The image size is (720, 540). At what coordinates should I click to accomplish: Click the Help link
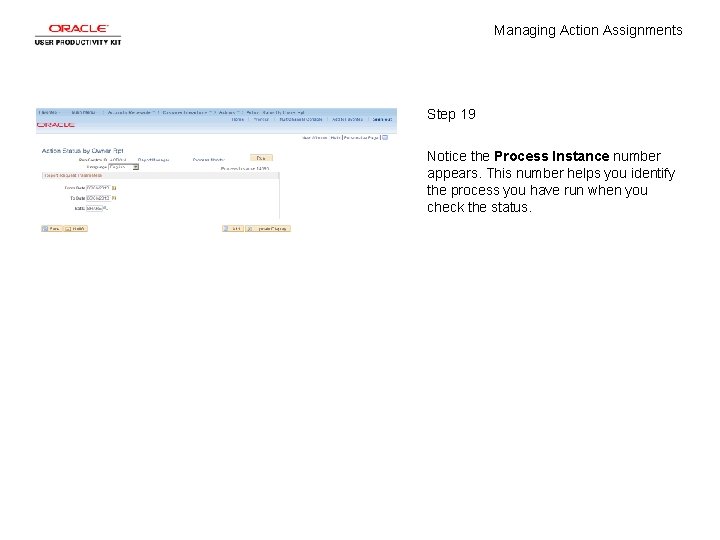(x=335, y=138)
